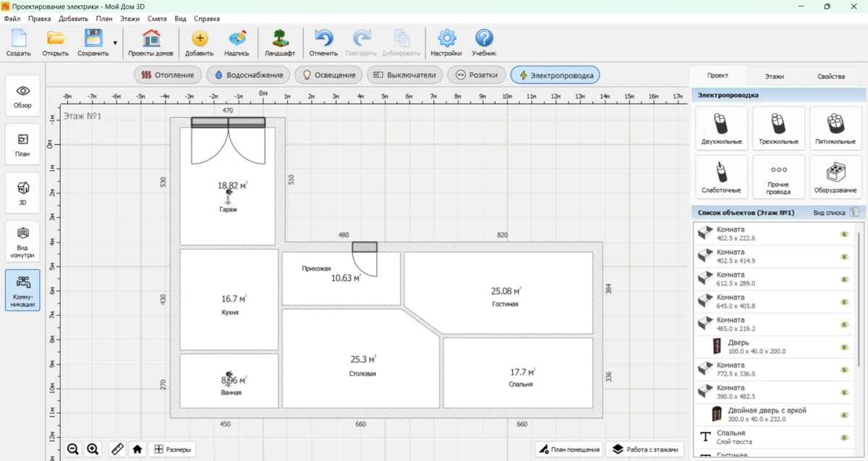Open the Смета menu
Screen dimensions: 868x461
pyautogui.click(x=157, y=19)
